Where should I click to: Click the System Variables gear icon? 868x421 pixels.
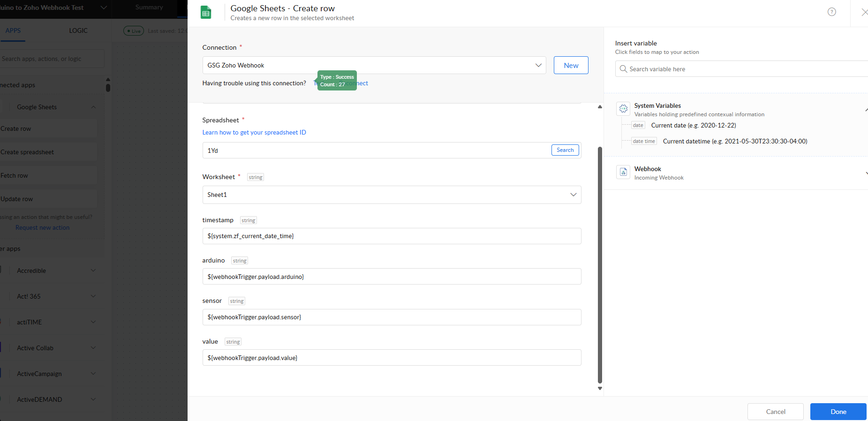coord(623,108)
